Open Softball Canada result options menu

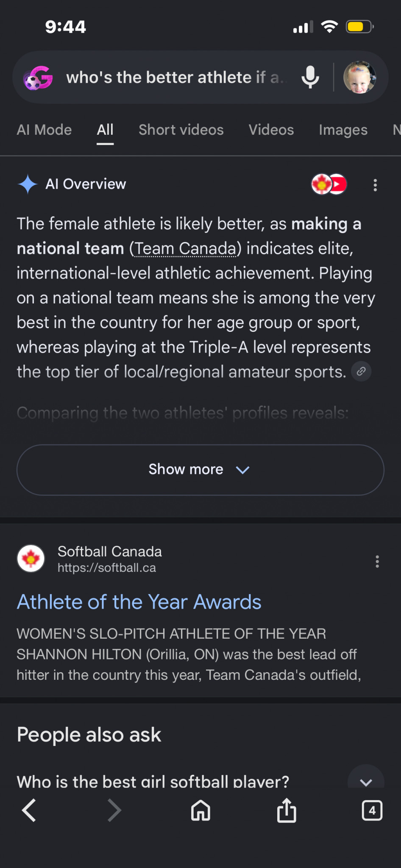coord(377,562)
